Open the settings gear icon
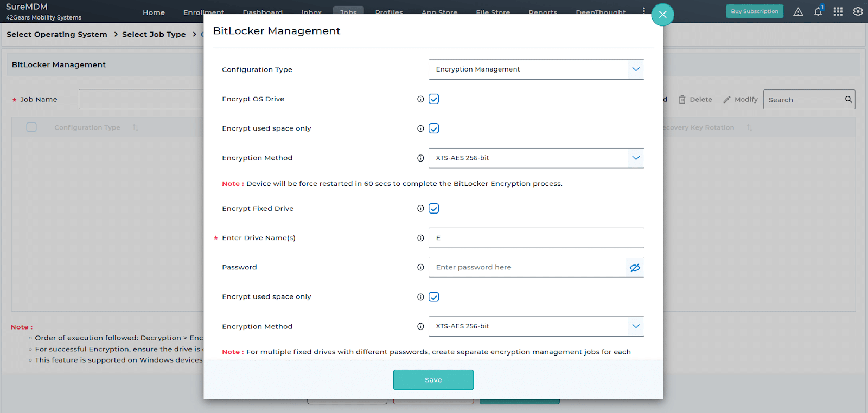 (858, 11)
